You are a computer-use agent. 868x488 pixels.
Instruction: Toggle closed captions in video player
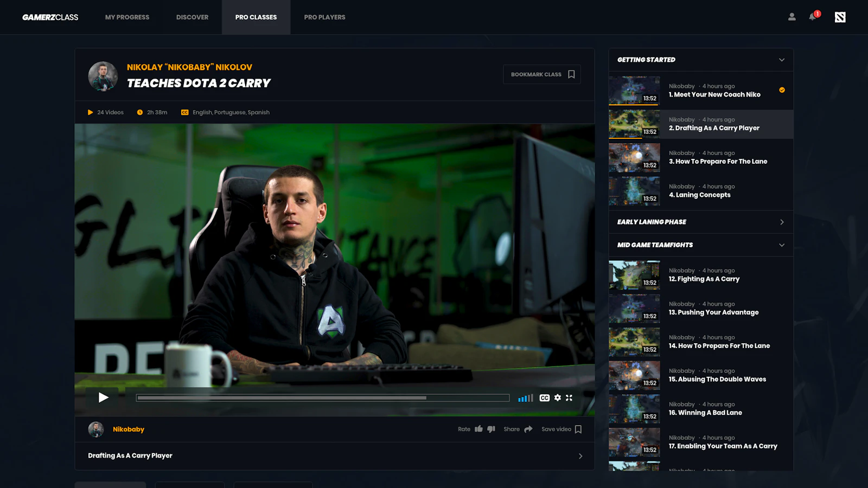pos(545,398)
